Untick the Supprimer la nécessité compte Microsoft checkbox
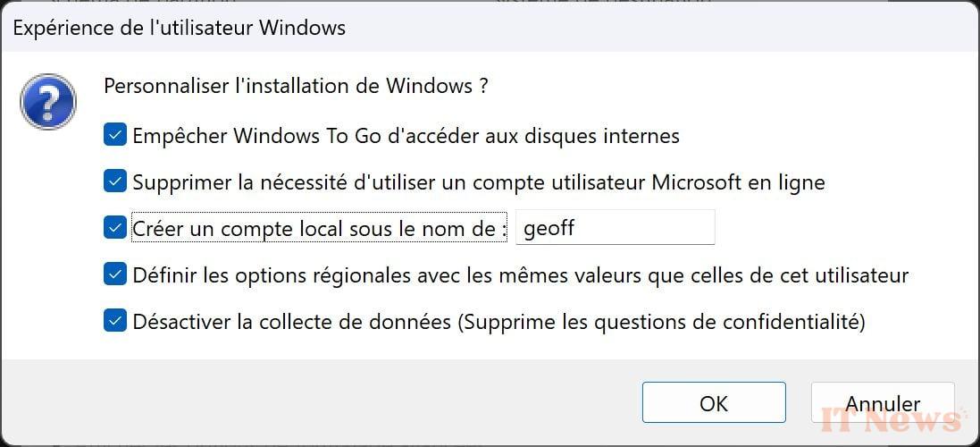The width and height of the screenshot is (980, 447). pos(115,181)
